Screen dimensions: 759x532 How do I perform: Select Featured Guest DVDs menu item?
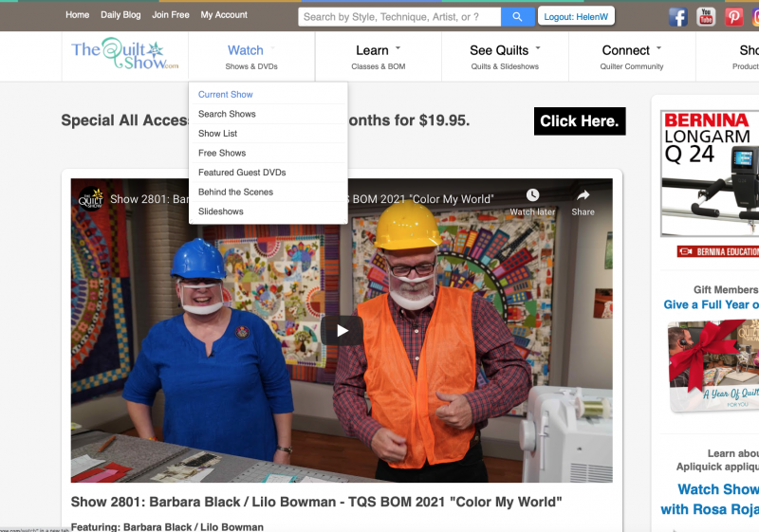[x=242, y=173]
